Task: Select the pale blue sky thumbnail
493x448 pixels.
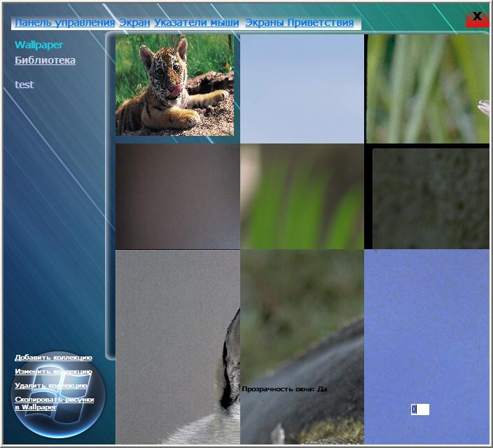Action: pos(302,89)
